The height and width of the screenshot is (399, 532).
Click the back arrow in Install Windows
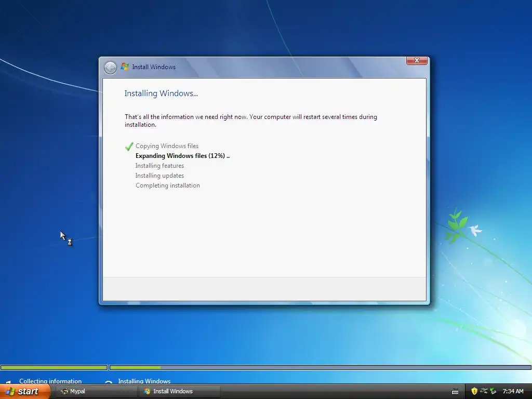110,68
